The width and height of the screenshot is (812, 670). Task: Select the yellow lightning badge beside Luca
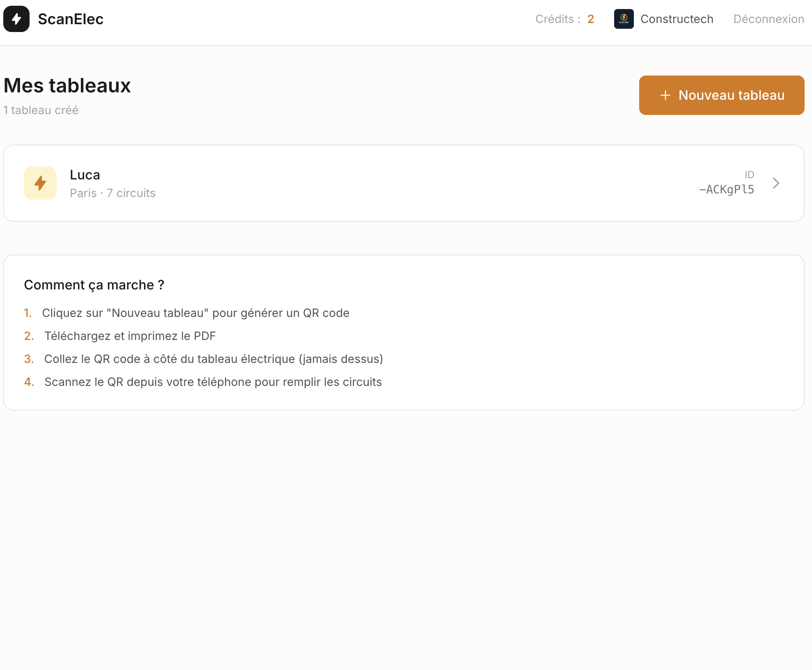[x=40, y=183]
